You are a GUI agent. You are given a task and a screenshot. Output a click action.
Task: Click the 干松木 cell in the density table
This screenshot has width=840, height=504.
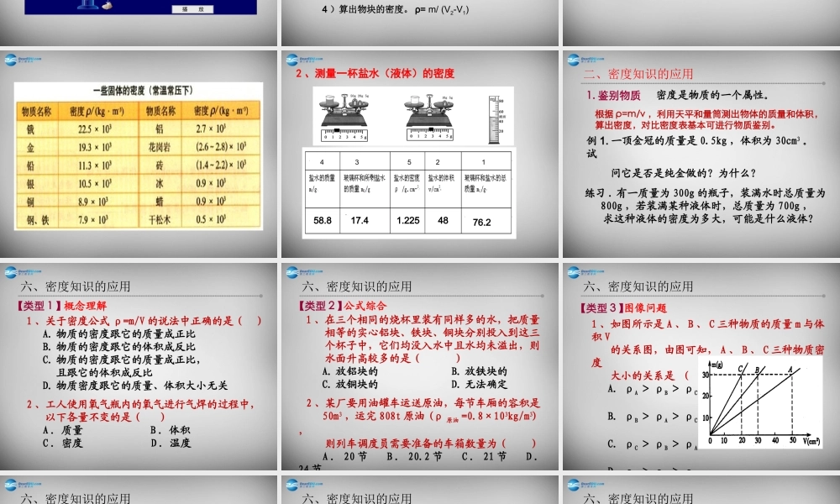[160, 219]
